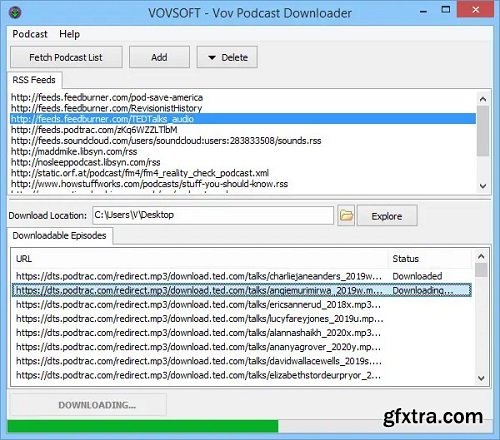The height and width of the screenshot is (440, 500).
Task: Close the Vov Podcast Downloader window
Action: click(476, 10)
